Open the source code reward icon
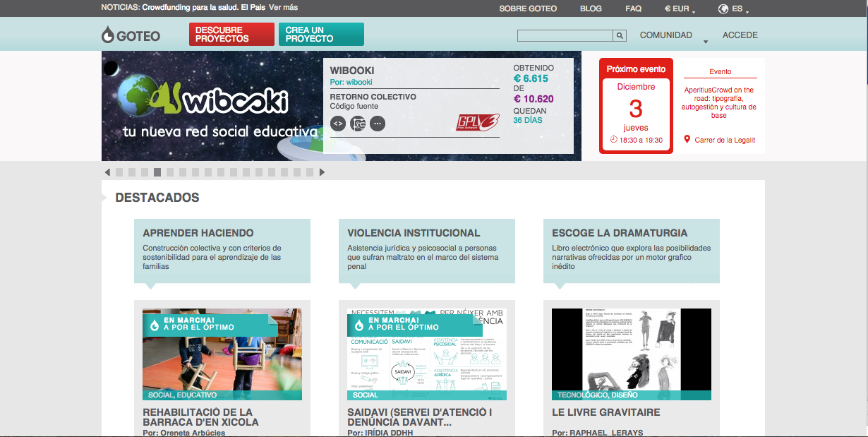The height and width of the screenshot is (437, 868). pyautogui.click(x=338, y=124)
